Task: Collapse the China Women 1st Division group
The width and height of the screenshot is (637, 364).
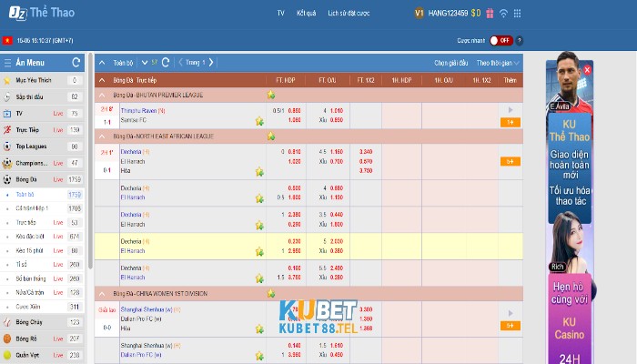Action: 102,294
